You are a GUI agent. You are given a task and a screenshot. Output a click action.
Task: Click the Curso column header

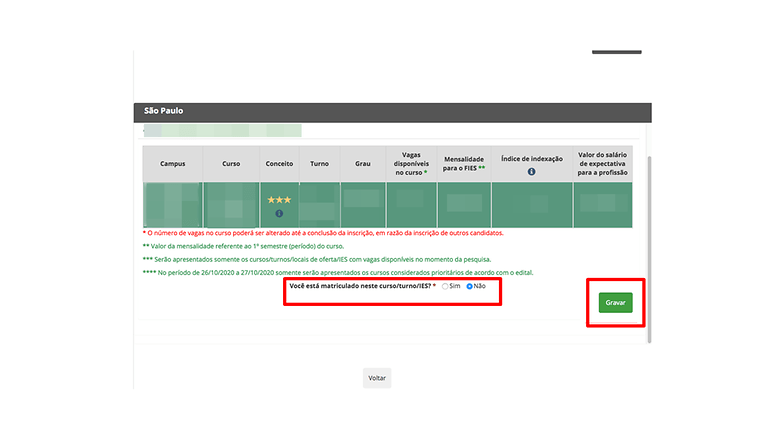pyautogui.click(x=231, y=164)
